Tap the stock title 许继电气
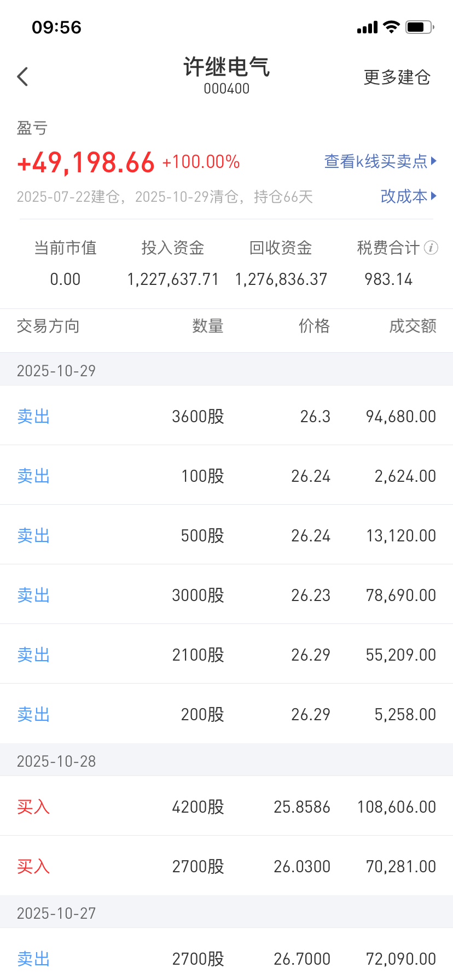The image size is (453, 980). (x=226, y=67)
